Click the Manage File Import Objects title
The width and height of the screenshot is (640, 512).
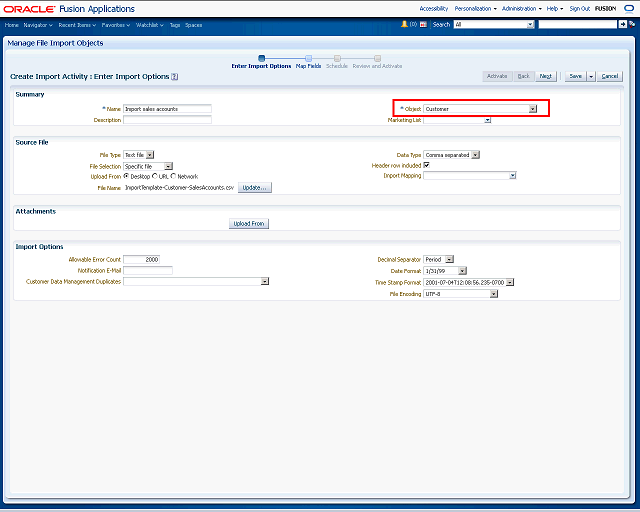point(55,43)
